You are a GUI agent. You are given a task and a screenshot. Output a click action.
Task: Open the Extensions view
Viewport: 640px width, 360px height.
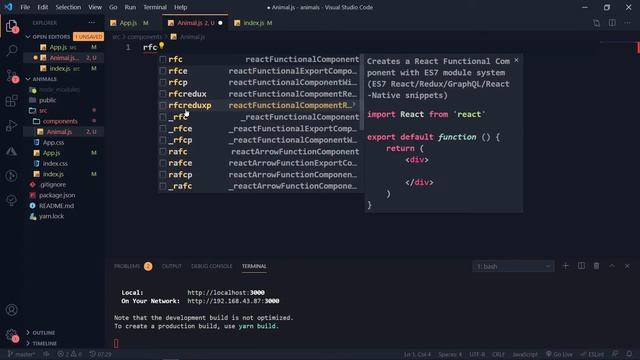(x=12, y=101)
